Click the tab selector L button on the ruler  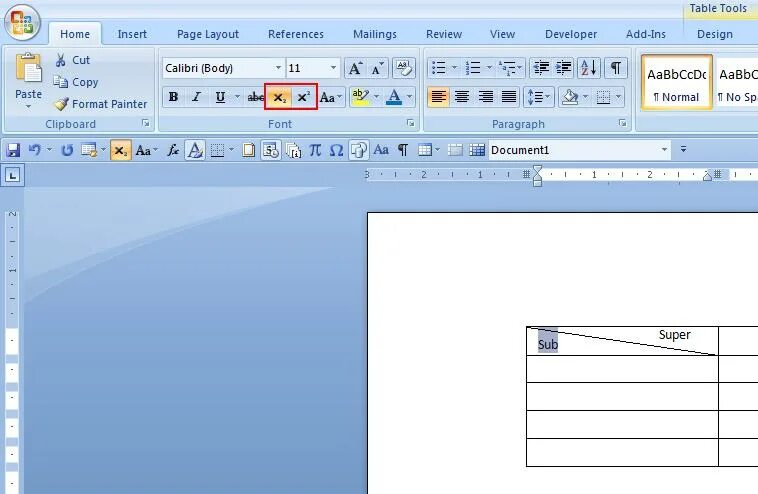click(13, 175)
